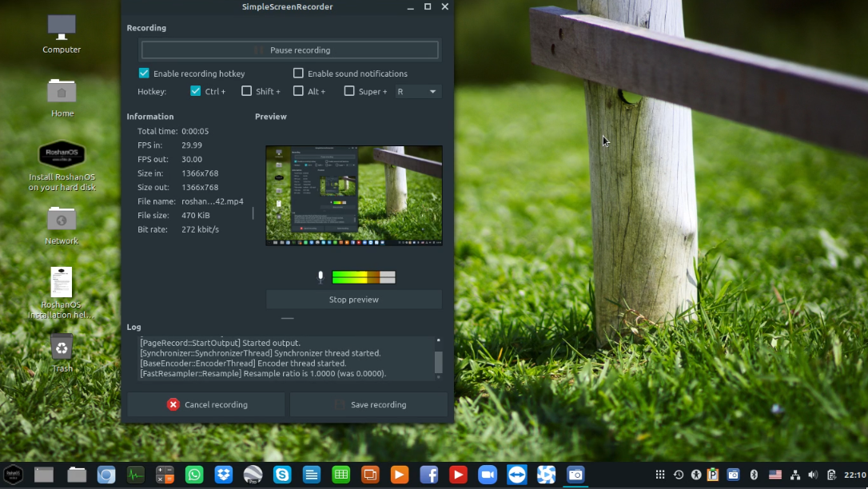Open TeamViewer from the taskbar
868x489 pixels.
click(517, 475)
